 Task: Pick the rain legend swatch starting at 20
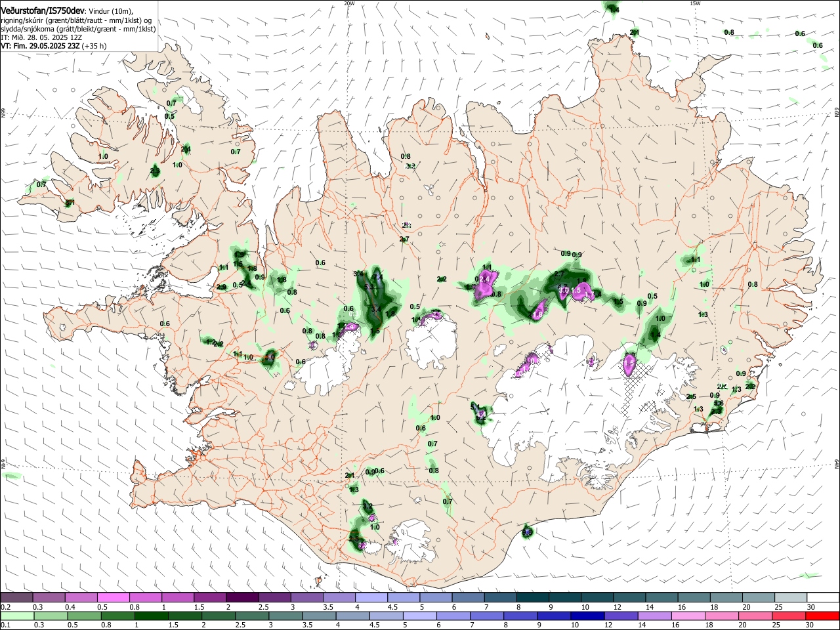point(755,616)
